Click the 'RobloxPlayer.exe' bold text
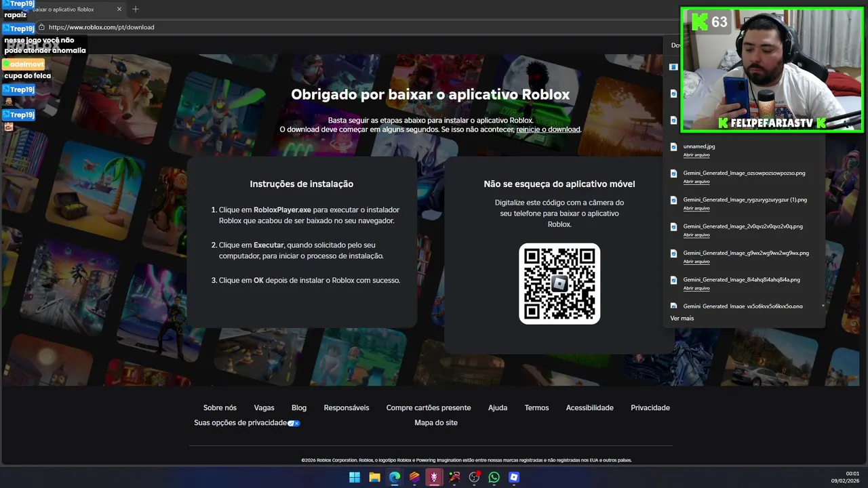 point(282,210)
